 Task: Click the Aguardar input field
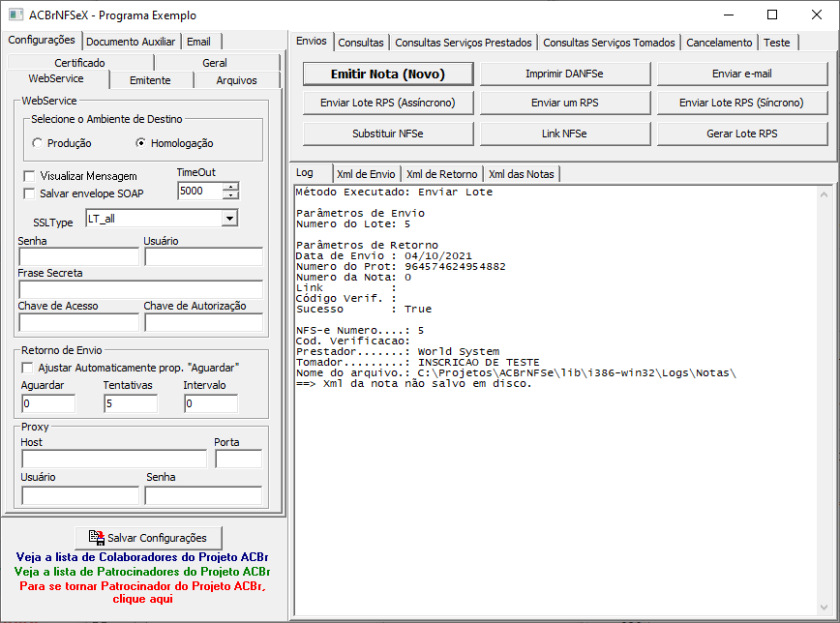point(48,403)
